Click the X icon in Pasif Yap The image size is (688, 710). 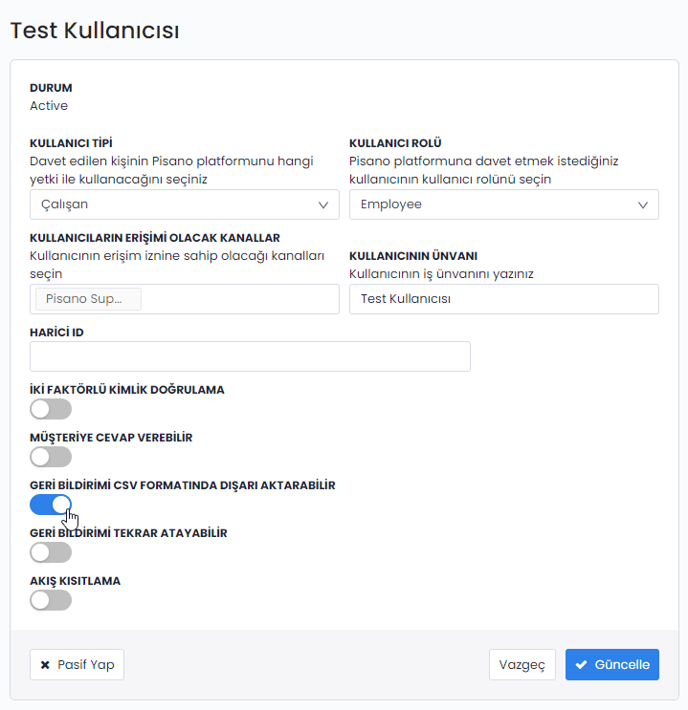click(x=45, y=665)
